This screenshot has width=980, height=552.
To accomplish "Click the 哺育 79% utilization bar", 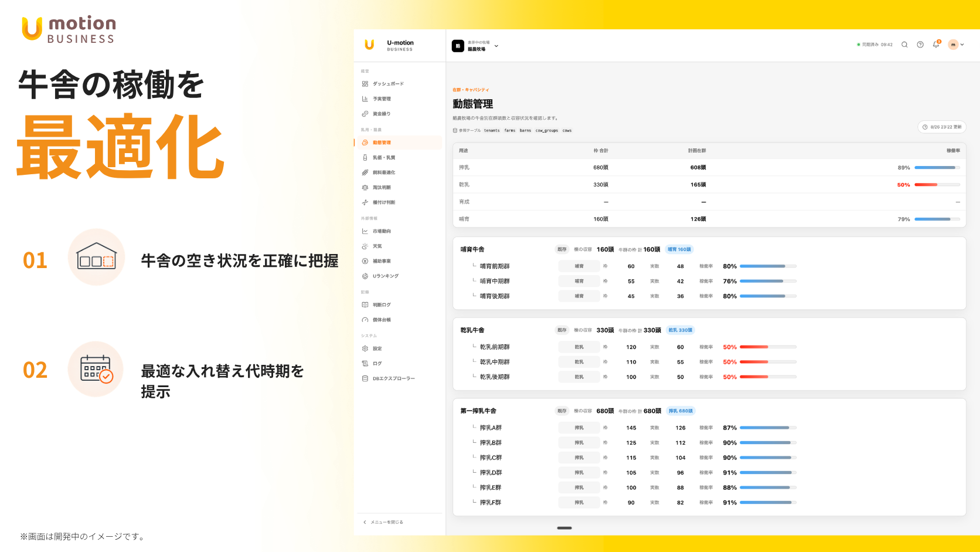I will (x=937, y=219).
